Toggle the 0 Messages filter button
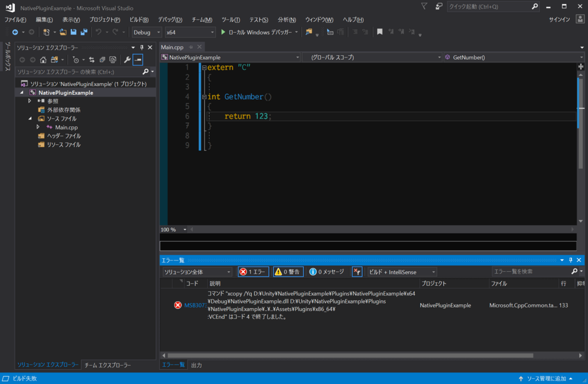The height and width of the screenshot is (384, 588). 326,272
